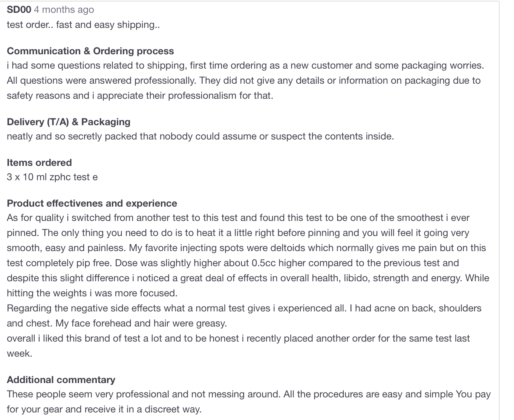Image resolution: width=514 pixels, height=420 pixels.
Task: Click the line starting "hitting the weights i was"
Action: 92,293
